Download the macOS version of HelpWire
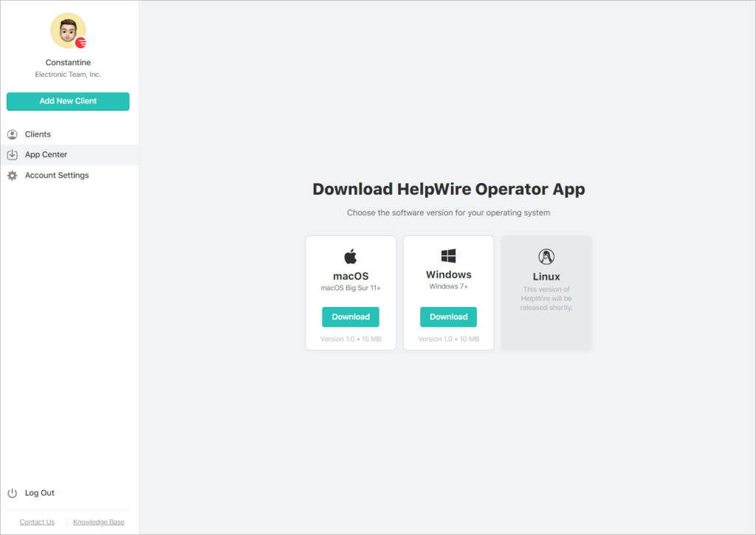Image resolution: width=756 pixels, height=535 pixels. (x=350, y=317)
